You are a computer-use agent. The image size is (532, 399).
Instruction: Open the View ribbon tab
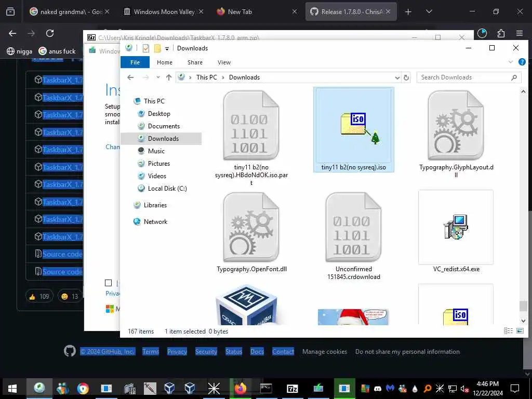[224, 62]
